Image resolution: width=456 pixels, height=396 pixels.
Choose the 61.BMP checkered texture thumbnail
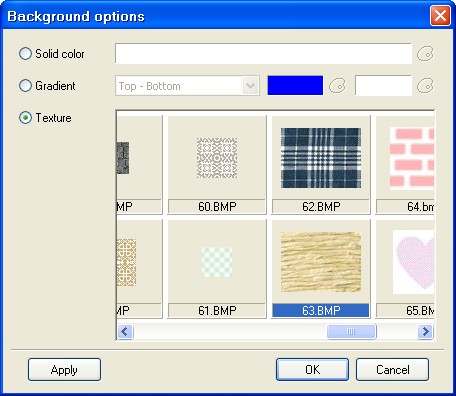tap(217, 262)
